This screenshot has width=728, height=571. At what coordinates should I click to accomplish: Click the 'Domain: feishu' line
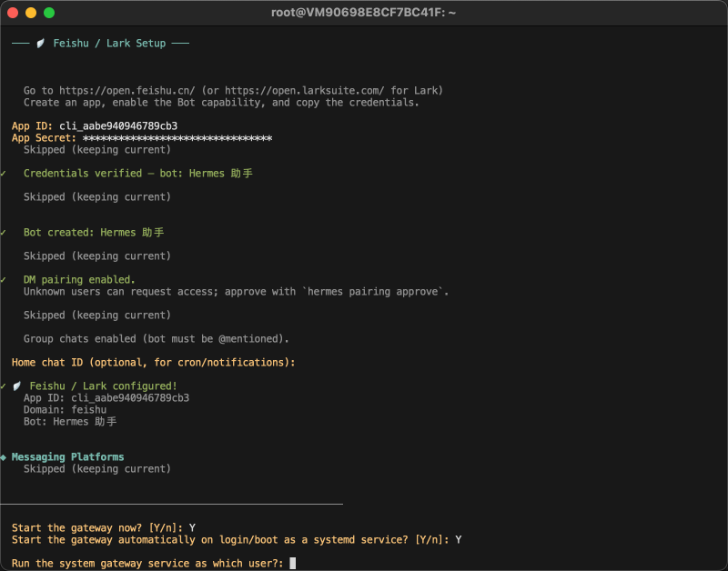point(65,410)
